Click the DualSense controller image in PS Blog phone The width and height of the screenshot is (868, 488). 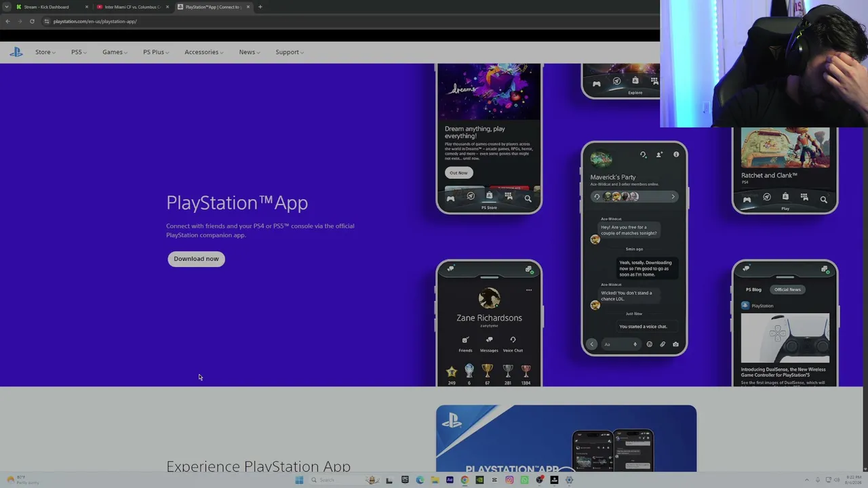785,338
